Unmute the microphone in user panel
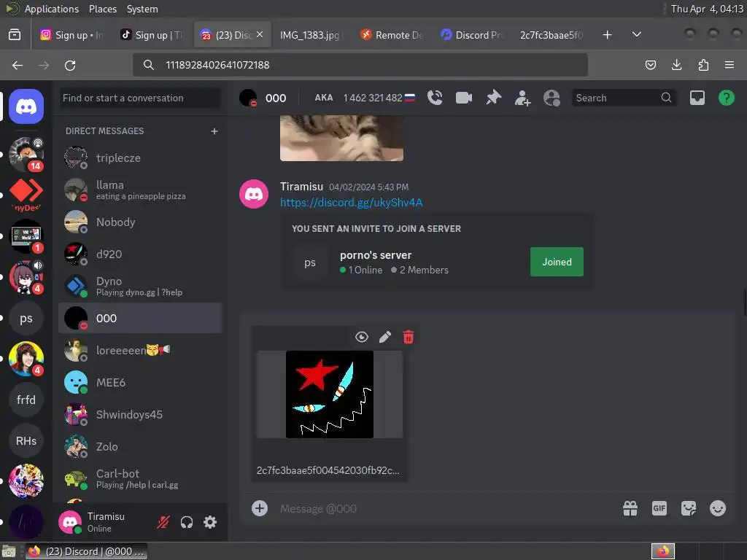747x560 pixels. click(163, 522)
